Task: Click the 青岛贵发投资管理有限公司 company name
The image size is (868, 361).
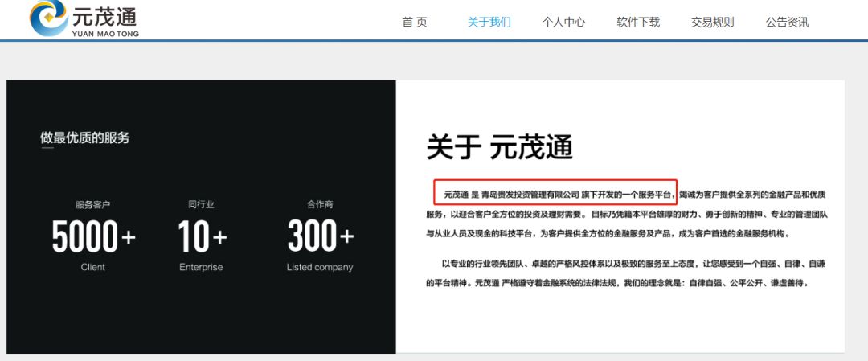Action: coord(530,195)
